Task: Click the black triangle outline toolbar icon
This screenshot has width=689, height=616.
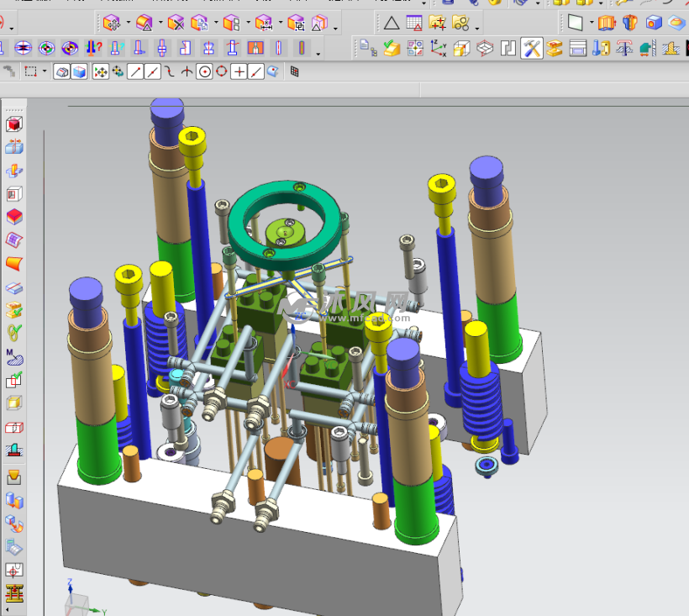Action: point(392,23)
